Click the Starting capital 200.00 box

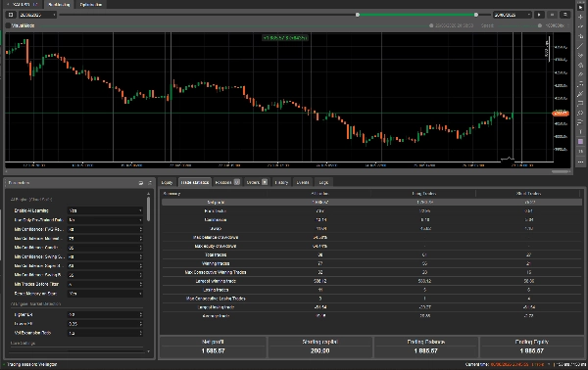click(319, 347)
